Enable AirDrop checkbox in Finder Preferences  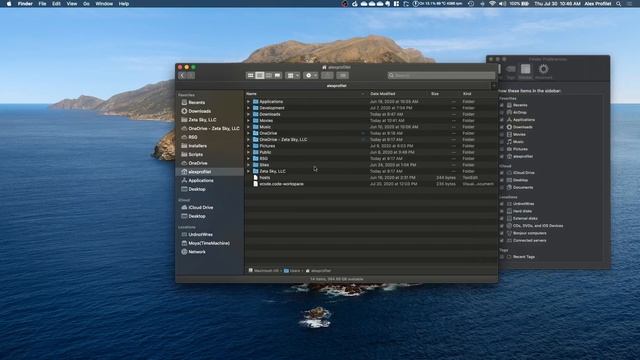tap(502, 112)
